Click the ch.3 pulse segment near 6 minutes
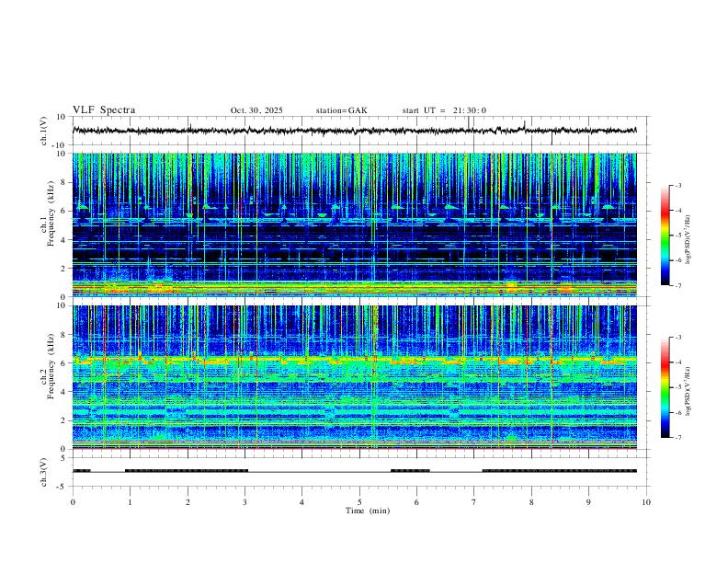The width and height of the screenshot is (728, 563). [410, 471]
